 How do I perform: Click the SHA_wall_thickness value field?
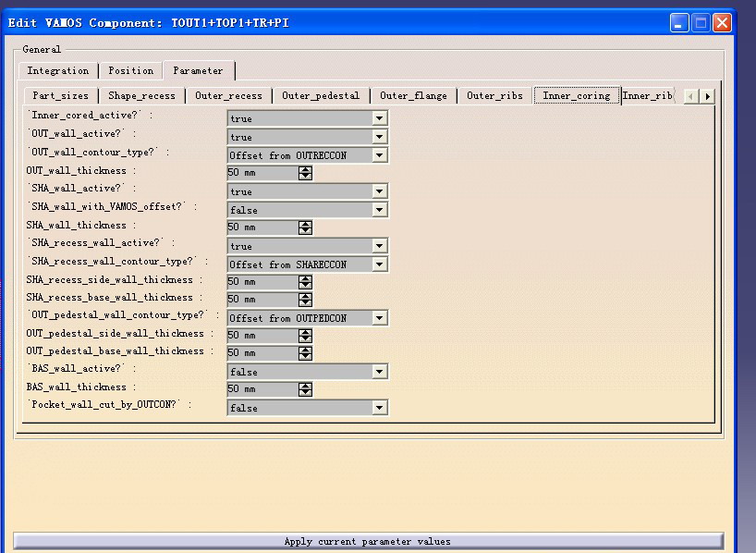coord(262,227)
